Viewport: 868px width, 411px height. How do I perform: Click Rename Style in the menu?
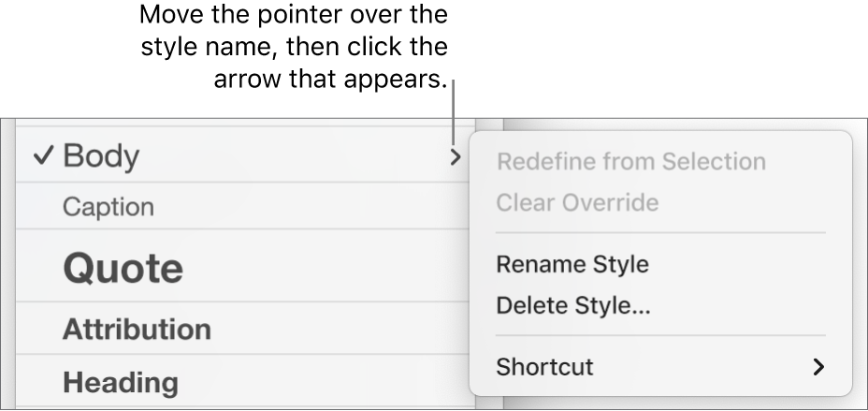coord(571,264)
